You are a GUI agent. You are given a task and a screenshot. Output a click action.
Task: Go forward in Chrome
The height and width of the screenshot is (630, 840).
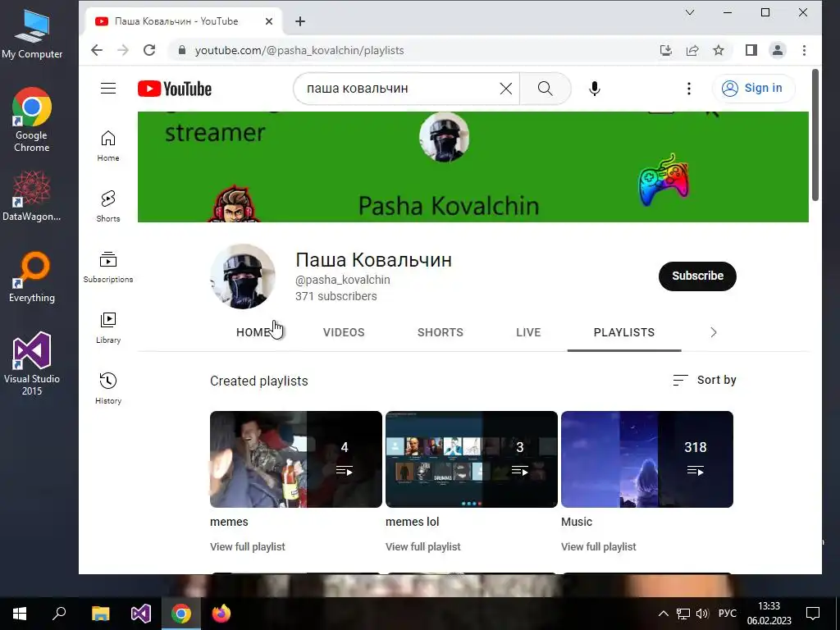coord(123,50)
